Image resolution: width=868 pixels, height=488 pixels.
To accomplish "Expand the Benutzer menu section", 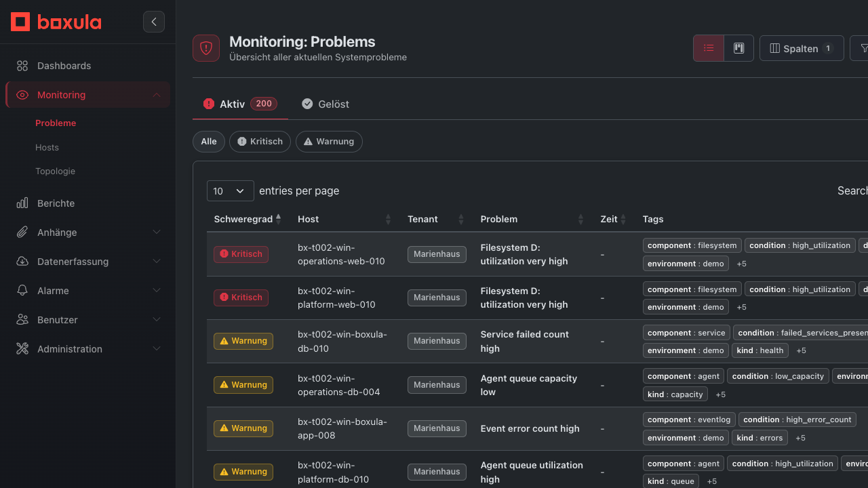I will [x=157, y=320].
